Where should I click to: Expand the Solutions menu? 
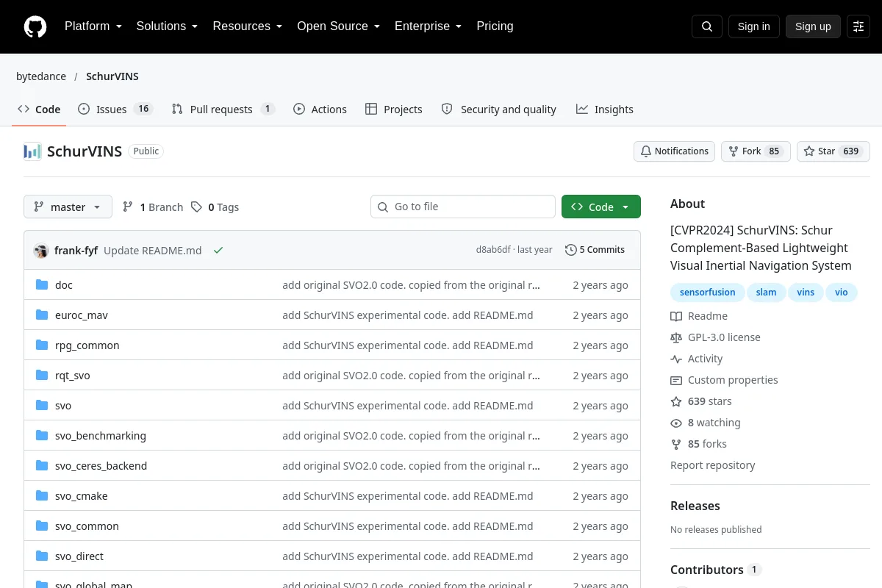(x=167, y=26)
